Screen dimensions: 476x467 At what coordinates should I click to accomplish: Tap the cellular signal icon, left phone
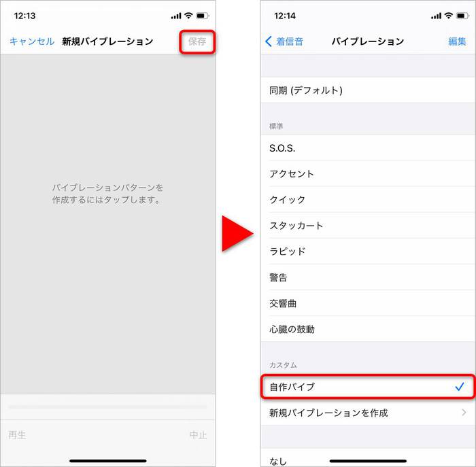click(x=176, y=16)
